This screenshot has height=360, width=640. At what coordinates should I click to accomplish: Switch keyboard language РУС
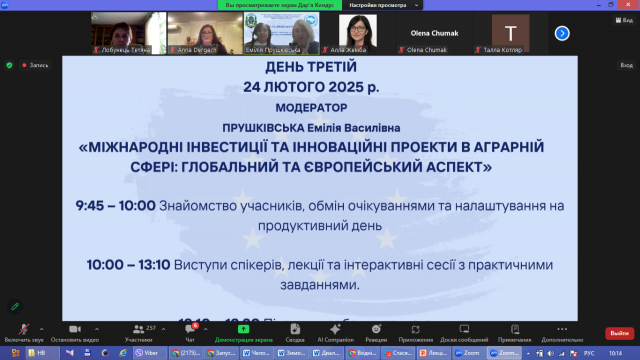(x=589, y=353)
